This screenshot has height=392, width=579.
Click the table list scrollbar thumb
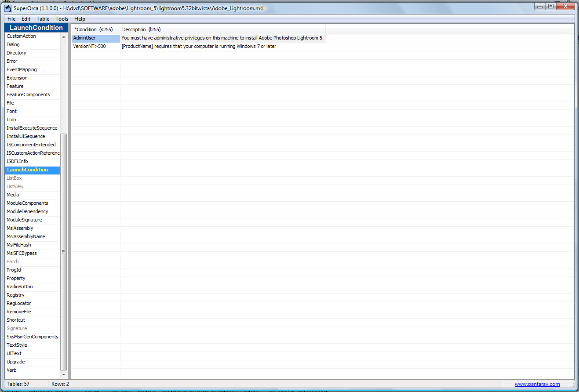click(64, 252)
